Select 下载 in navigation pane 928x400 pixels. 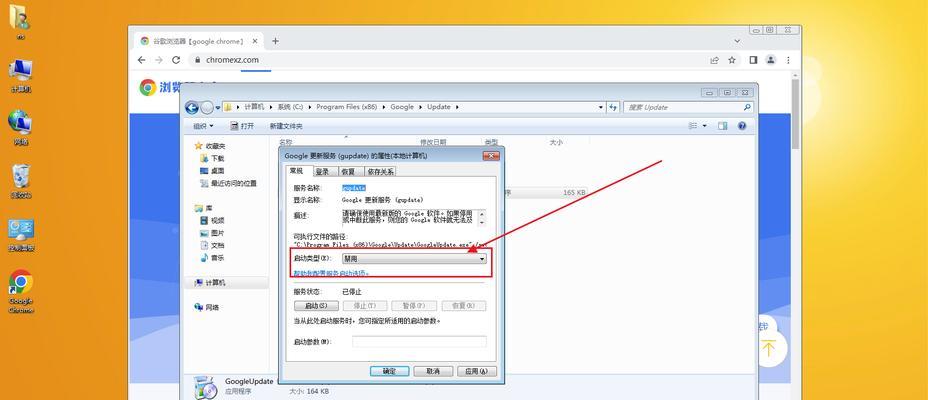click(x=212, y=158)
